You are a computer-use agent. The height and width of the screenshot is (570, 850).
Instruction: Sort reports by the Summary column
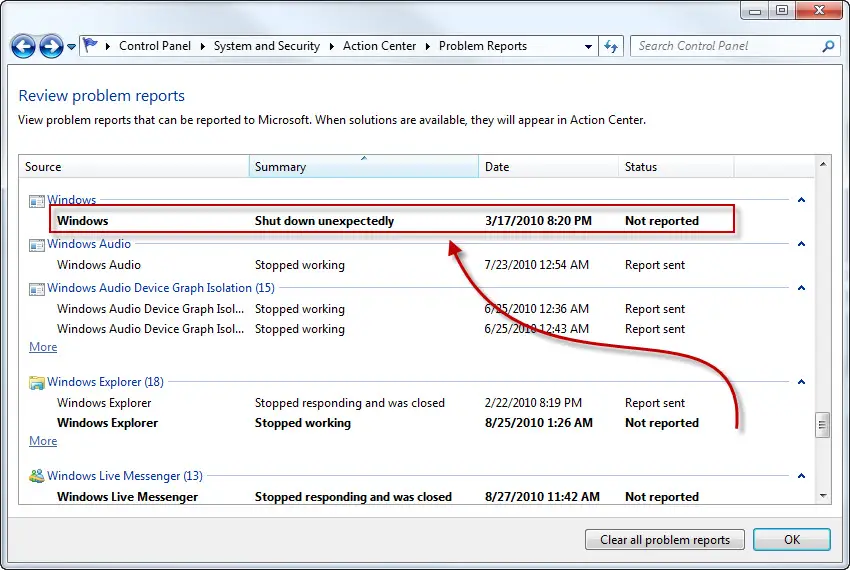pyautogui.click(x=364, y=166)
